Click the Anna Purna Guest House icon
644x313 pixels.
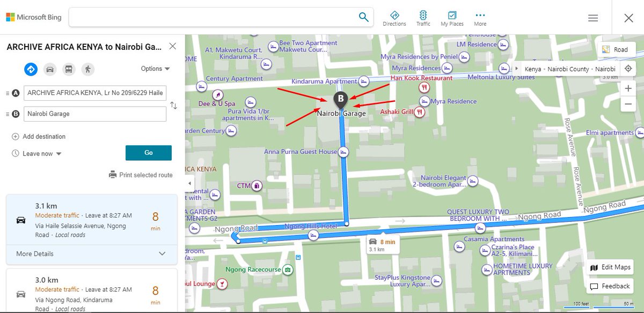[x=344, y=152]
